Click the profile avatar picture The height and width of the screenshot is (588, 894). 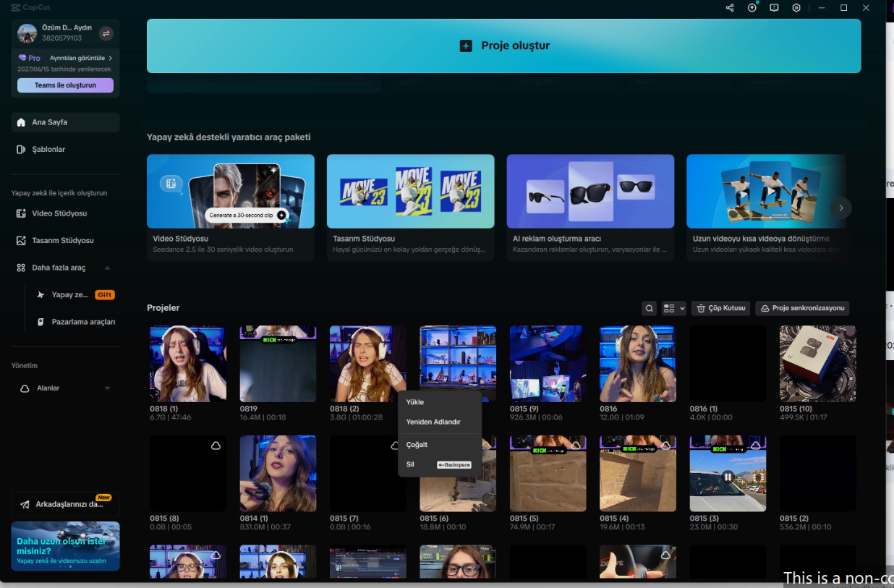27,33
